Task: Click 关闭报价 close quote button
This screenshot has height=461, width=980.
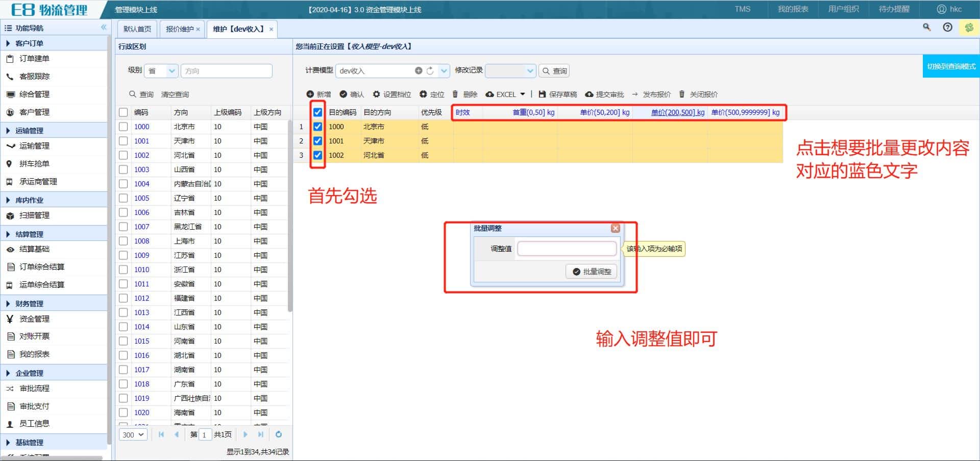Action: coord(698,94)
